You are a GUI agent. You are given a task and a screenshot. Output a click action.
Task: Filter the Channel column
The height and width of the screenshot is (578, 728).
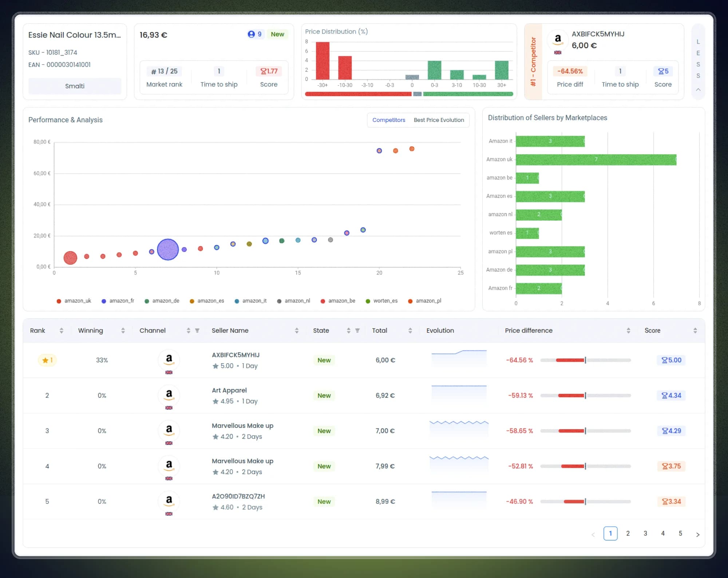click(x=197, y=330)
